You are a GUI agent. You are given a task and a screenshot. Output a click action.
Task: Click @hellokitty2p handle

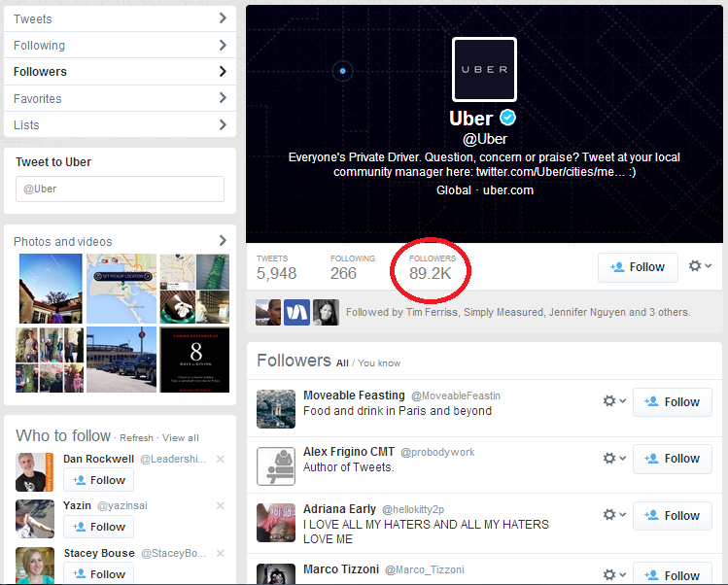[413, 510]
